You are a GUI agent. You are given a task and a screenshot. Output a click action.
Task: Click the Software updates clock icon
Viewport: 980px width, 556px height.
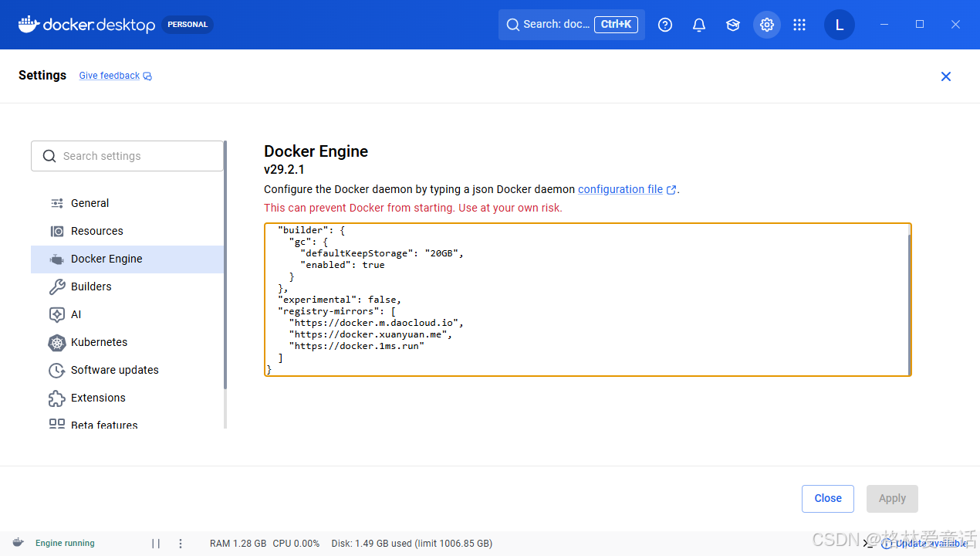pyautogui.click(x=57, y=370)
